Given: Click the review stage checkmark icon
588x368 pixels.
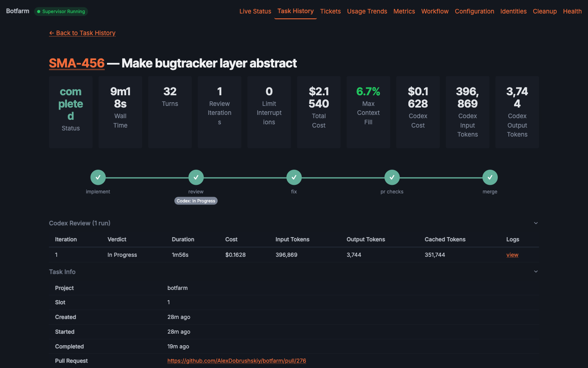Looking at the screenshot, I should point(196,177).
